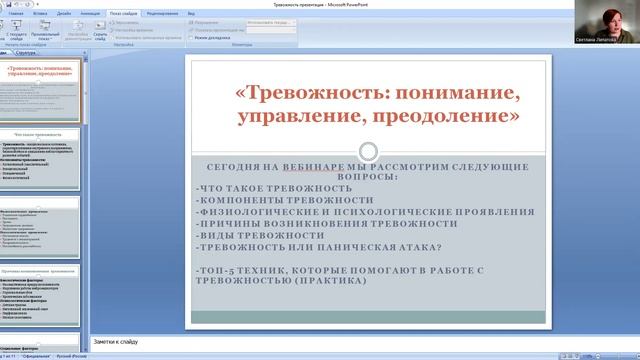640x360 pixels.
Task: Click the Официальная theme name in status bar
Action: (x=36, y=356)
